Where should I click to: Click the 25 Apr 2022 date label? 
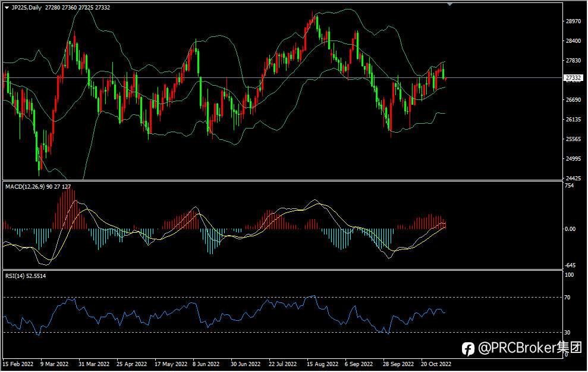pyautogui.click(x=131, y=364)
